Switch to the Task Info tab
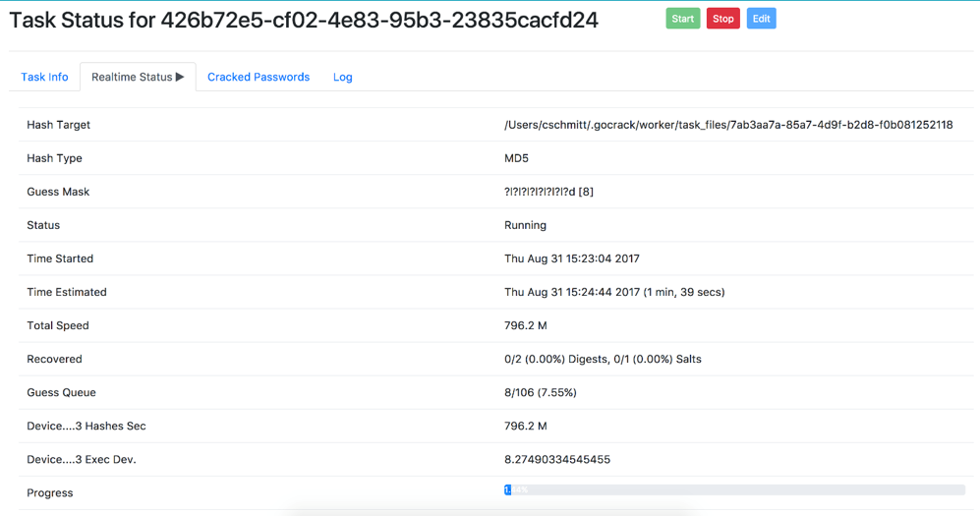Viewport: 980px width, 516px height. 45,77
